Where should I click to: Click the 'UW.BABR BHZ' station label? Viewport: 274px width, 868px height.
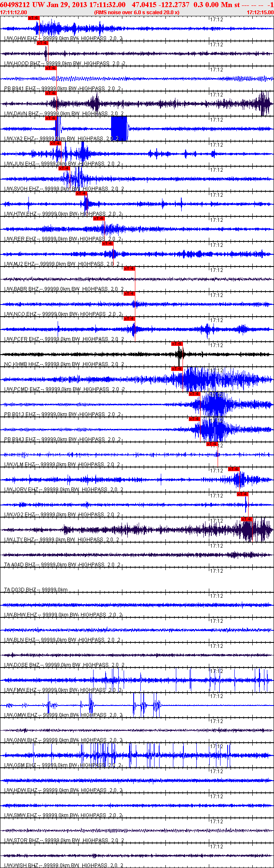click(22, 289)
